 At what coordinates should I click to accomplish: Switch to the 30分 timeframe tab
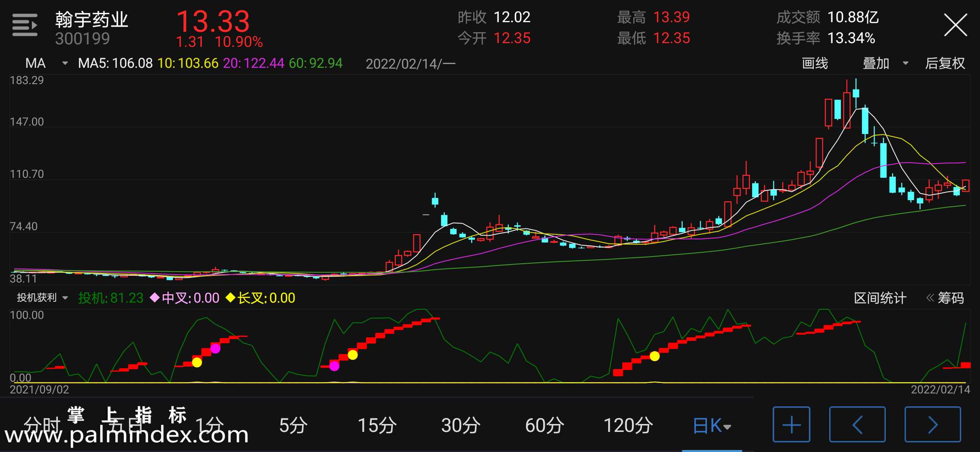461,426
